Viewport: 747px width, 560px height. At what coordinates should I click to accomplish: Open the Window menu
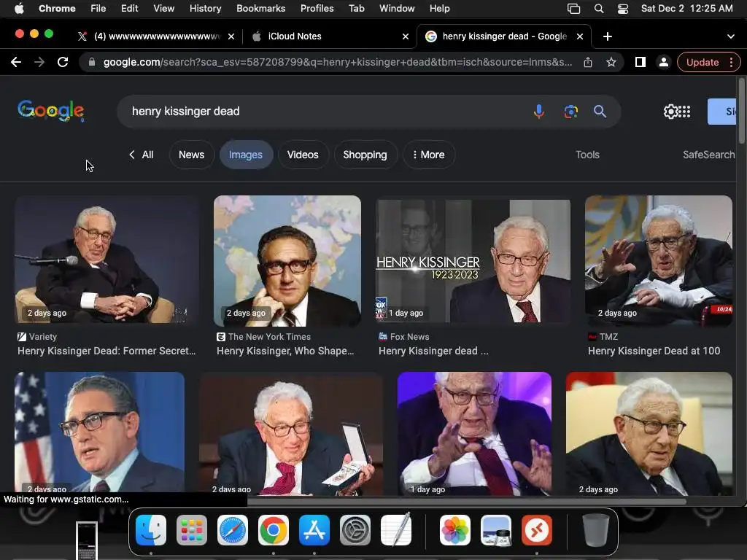397,8
